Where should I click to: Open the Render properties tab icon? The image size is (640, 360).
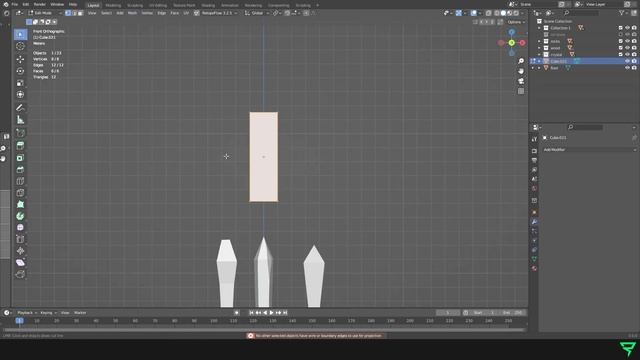pos(534,151)
